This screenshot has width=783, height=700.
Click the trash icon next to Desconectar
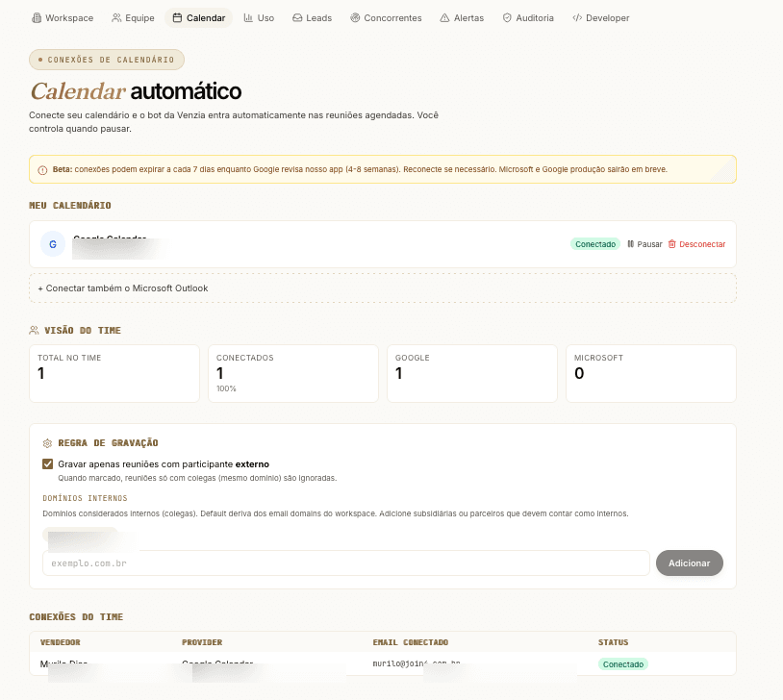click(672, 244)
